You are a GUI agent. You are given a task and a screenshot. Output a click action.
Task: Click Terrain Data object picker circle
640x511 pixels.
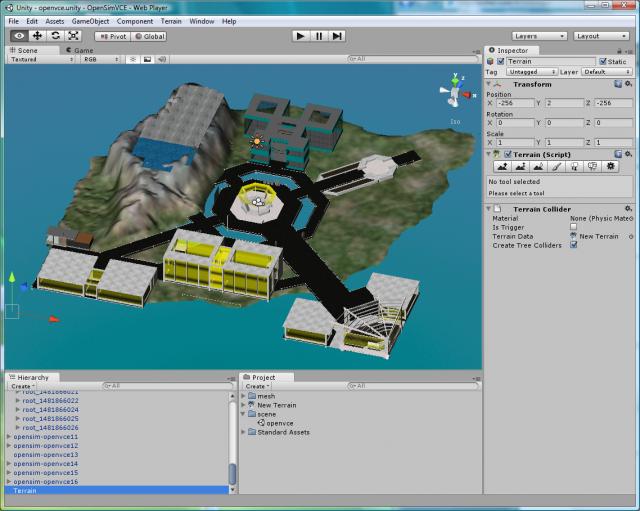point(631,236)
